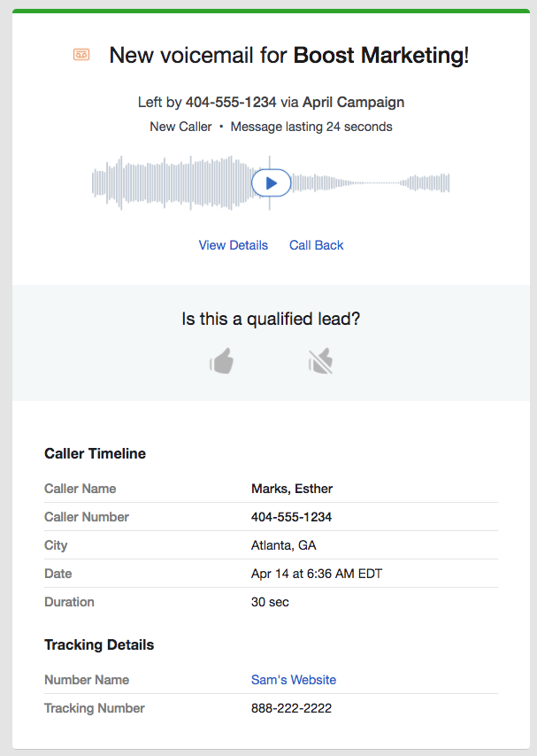Click the Apr 14 date value
This screenshot has width=537, height=756.
316,574
